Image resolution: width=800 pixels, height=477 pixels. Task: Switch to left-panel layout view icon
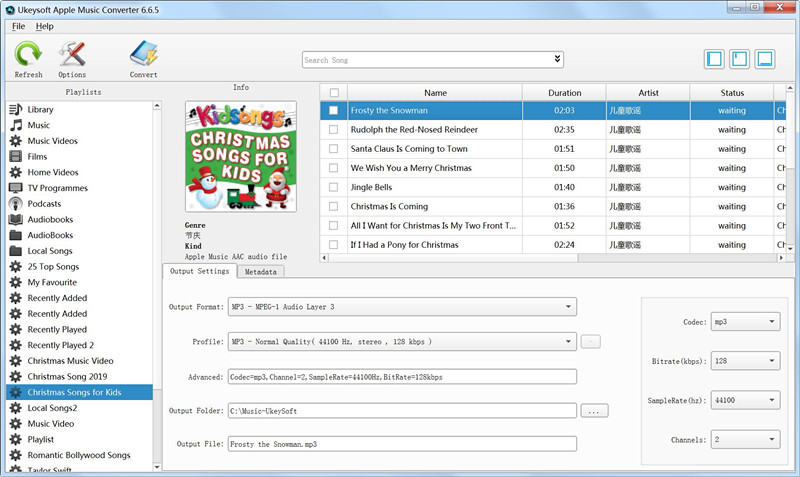point(714,59)
